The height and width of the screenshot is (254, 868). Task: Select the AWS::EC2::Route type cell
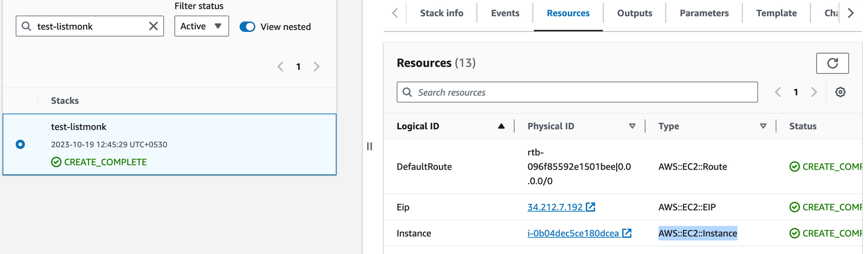tap(693, 167)
